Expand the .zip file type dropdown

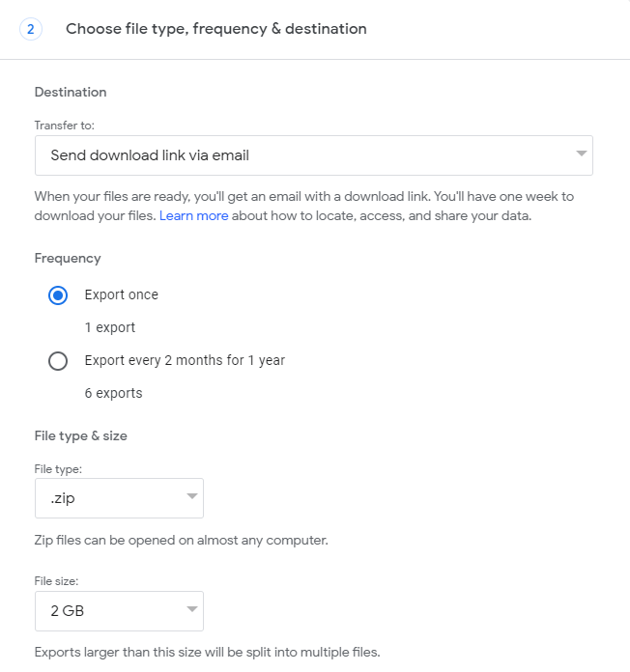point(119,498)
